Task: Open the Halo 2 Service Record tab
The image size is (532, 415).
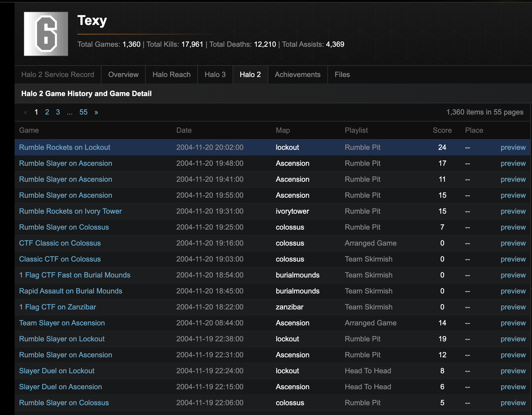Action: pyautogui.click(x=58, y=74)
